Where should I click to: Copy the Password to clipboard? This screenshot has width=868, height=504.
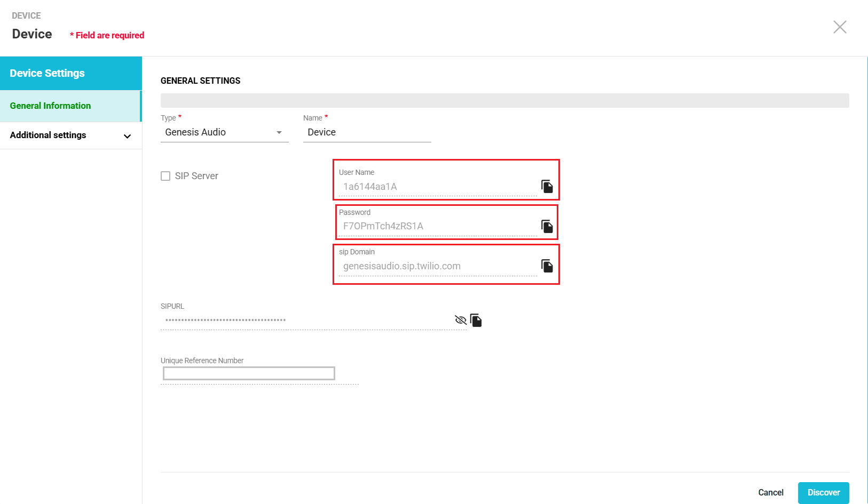[x=547, y=226]
